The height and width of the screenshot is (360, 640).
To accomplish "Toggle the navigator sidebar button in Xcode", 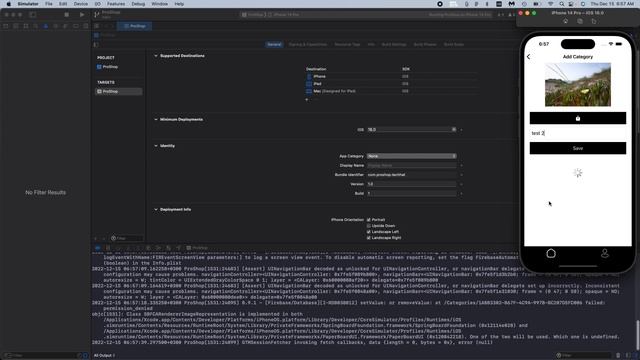I will point(33,14).
